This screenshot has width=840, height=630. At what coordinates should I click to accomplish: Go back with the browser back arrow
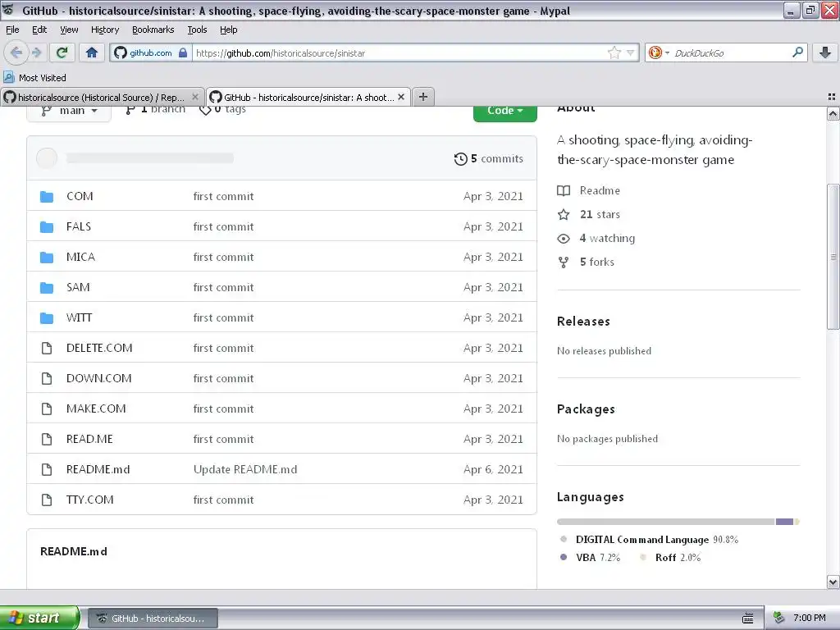[16, 52]
